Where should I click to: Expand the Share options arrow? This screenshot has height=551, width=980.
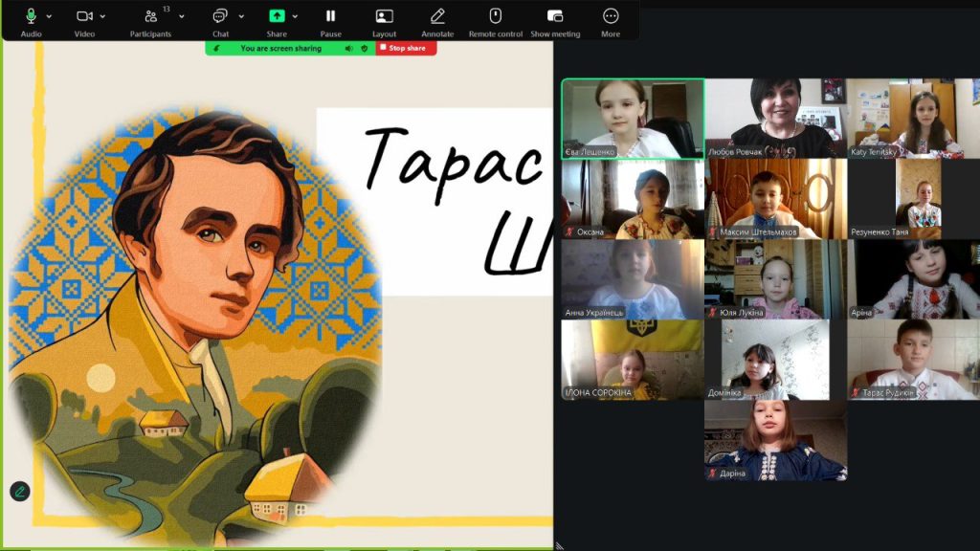295,16
